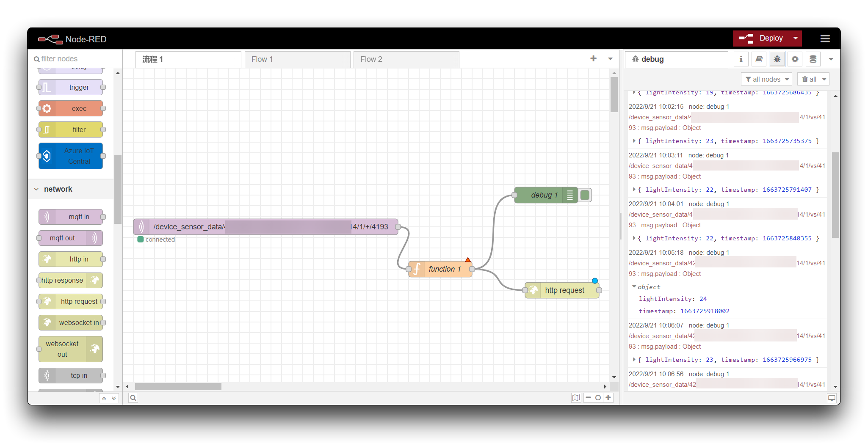Click the Node-RED logo
This screenshot has width=868, height=446.
(x=72, y=39)
